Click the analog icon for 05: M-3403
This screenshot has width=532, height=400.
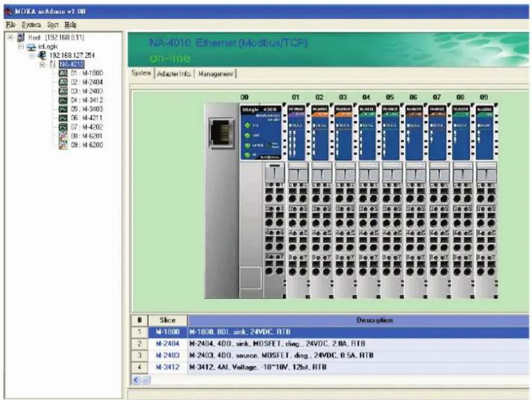click(x=63, y=109)
